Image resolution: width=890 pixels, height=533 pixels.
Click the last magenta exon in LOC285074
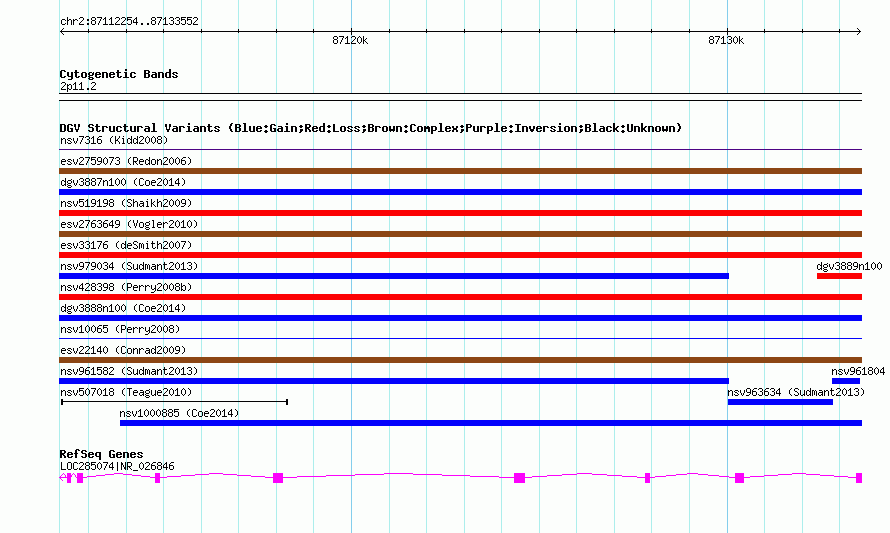pyautogui.click(x=859, y=478)
